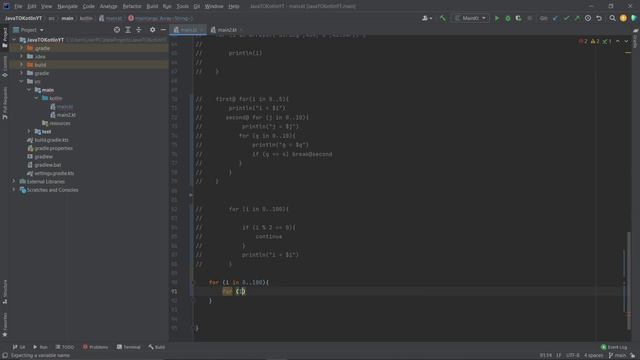Hide Project panel with minus icon
Screen dimensions: 640x360
(x=163, y=30)
